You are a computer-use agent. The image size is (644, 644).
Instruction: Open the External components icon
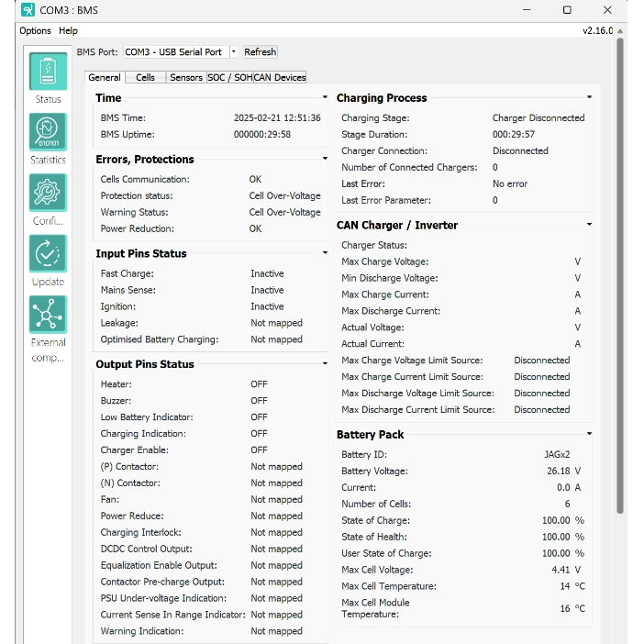pyautogui.click(x=48, y=315)
